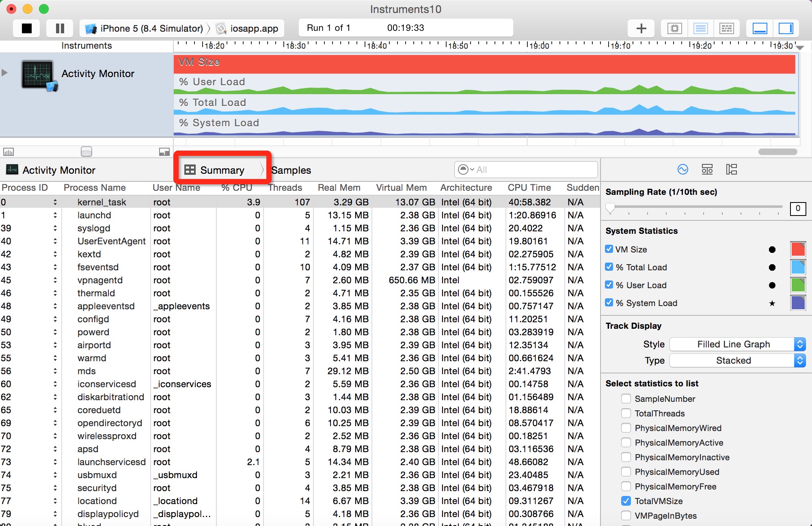Sort by the Process ID column header
812x526 pixels.
[x=25, y=188]
